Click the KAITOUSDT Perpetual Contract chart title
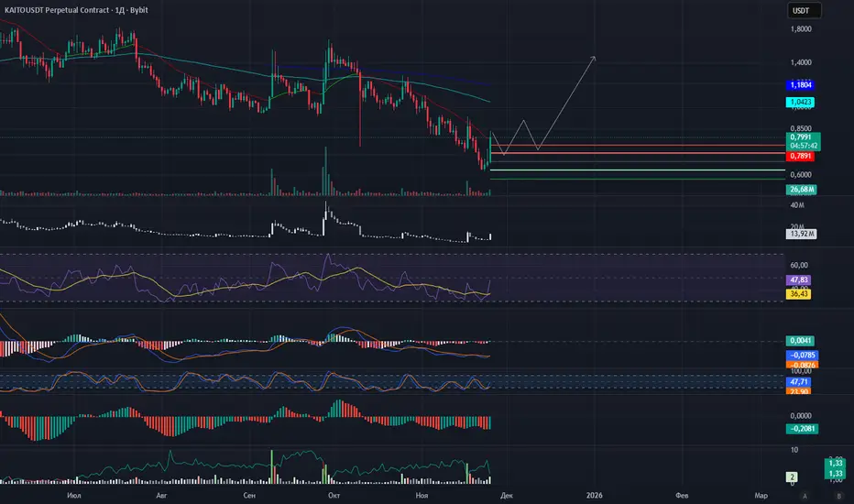Viewport: 854px width, 504px height. point(76,10)
